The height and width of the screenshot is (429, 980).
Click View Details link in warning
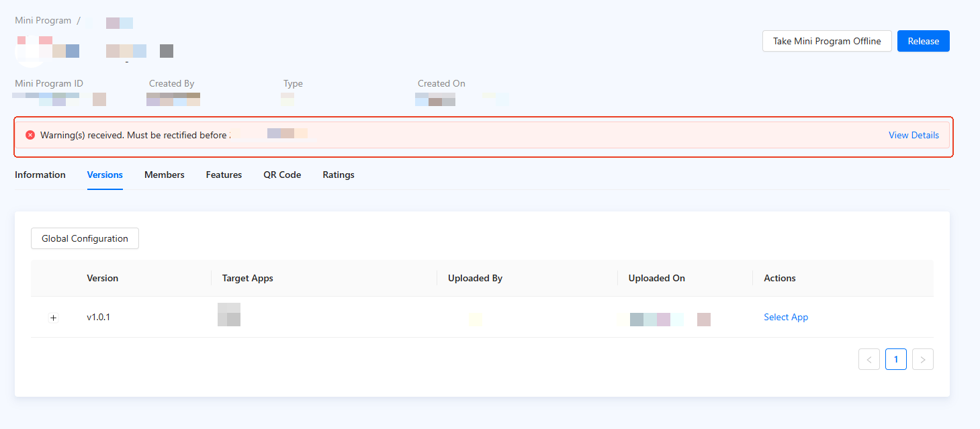pyautogui.click(x=914, y=135)
